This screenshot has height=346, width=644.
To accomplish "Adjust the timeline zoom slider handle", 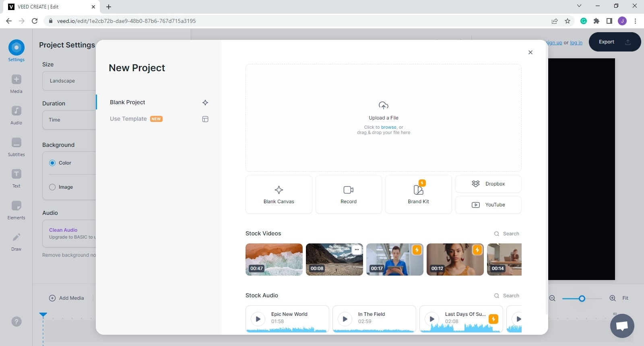I will point(582,299).
